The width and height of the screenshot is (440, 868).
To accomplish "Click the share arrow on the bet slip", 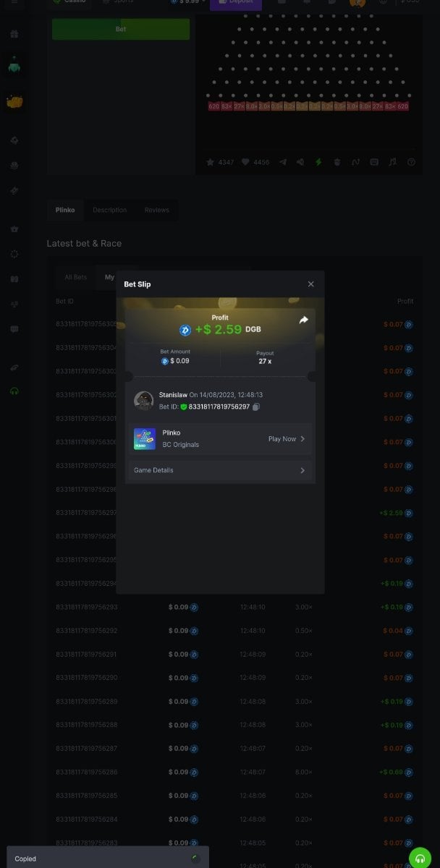I will (x=303, y=320).
